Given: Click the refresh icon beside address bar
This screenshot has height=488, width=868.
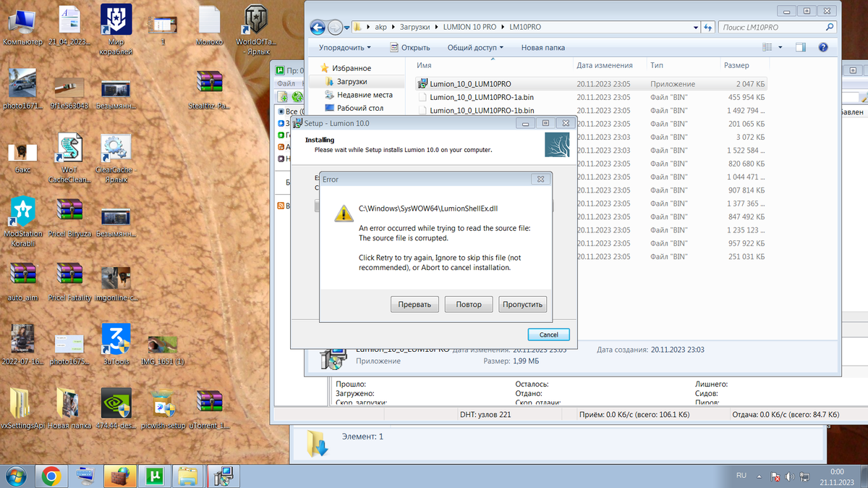Looking at the screenshot, I should click(x=708, y=28).
